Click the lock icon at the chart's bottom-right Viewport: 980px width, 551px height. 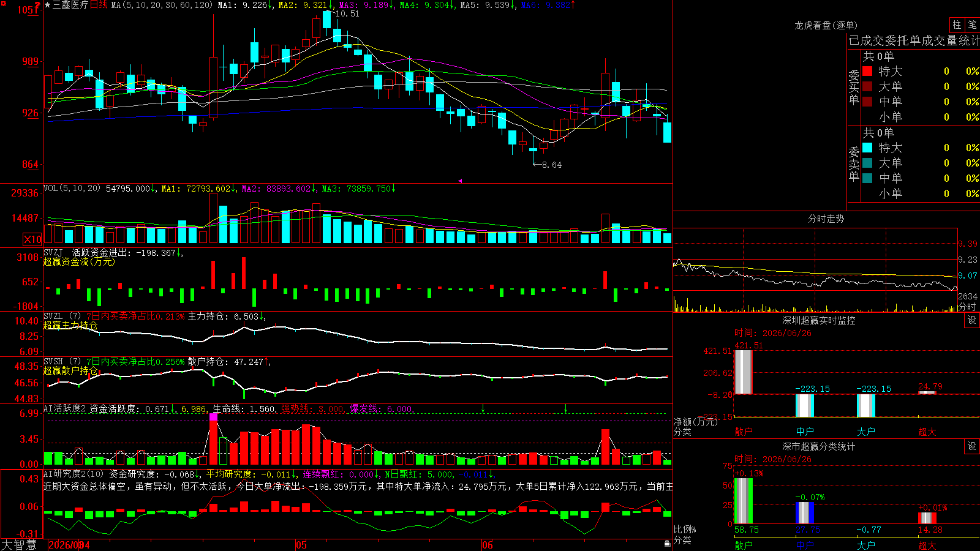pos(667,543)
